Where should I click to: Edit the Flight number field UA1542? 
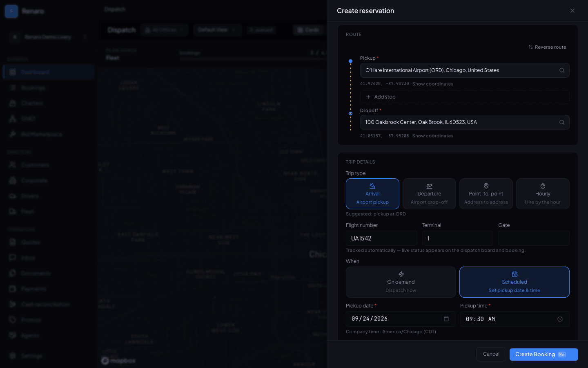click(x=381, y=238)
